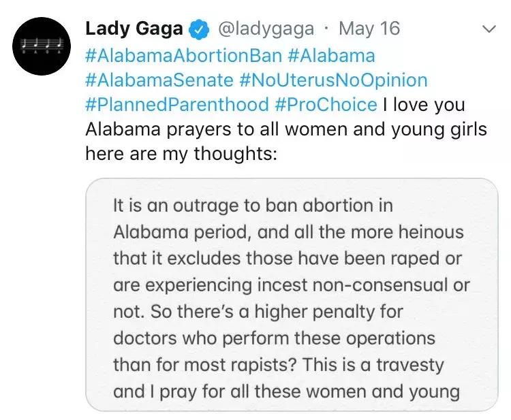This screenshot has height=420, width=511.
Task: Open the May 16 timestamp link
Action: 369,29
